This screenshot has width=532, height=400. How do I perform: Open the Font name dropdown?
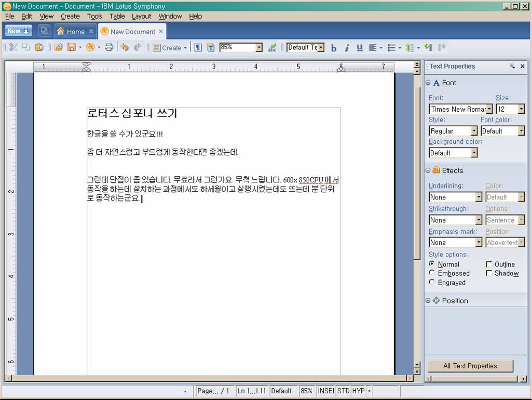489,109
